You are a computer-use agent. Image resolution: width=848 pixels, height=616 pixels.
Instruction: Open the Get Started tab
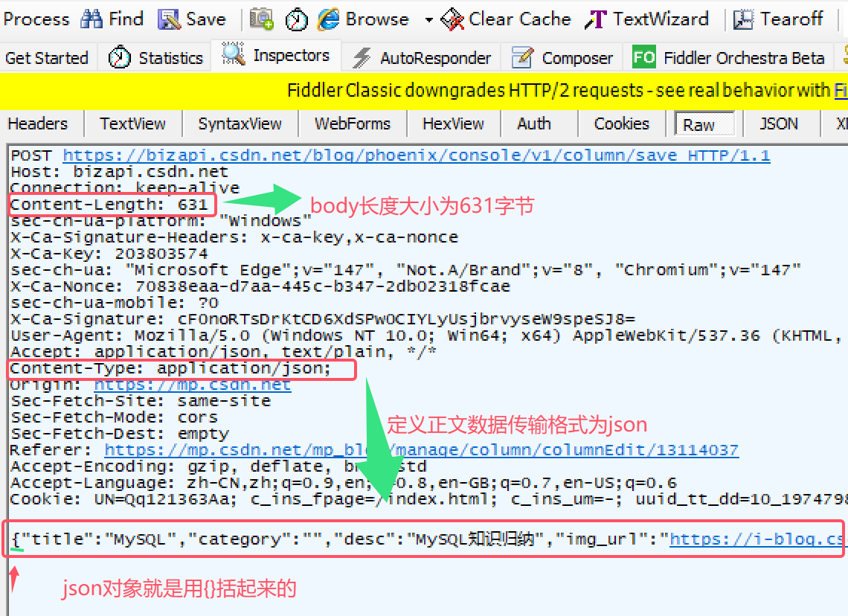(x=47, y=58)
